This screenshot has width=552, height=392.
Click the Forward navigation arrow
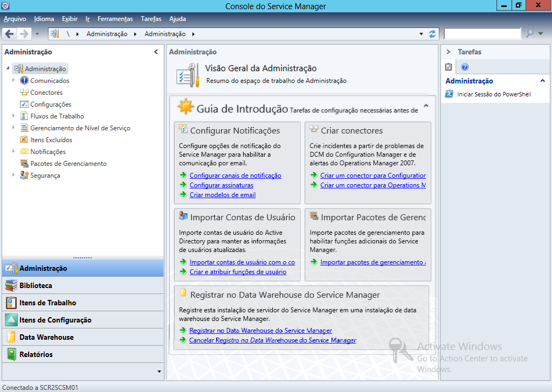click(24, 34)
